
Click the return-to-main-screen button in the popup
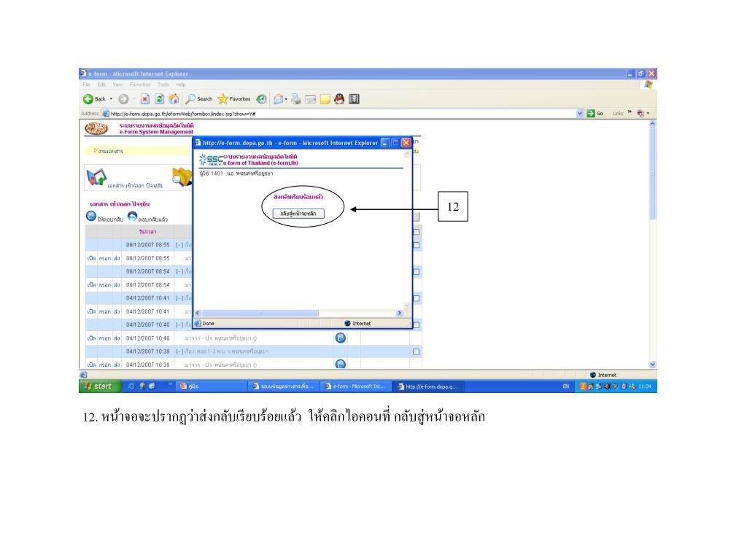coord(298,214)
